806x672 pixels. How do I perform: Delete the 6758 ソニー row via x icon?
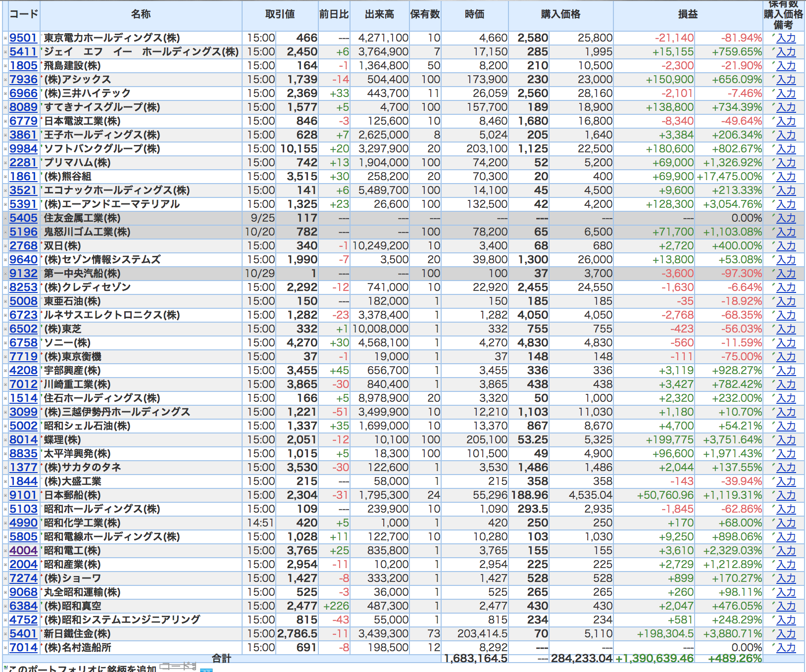[5, 343]
